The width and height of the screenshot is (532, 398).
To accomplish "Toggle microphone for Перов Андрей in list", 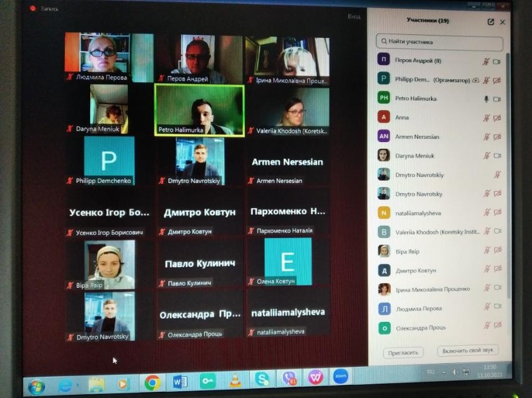I will [x=486, y=62].
